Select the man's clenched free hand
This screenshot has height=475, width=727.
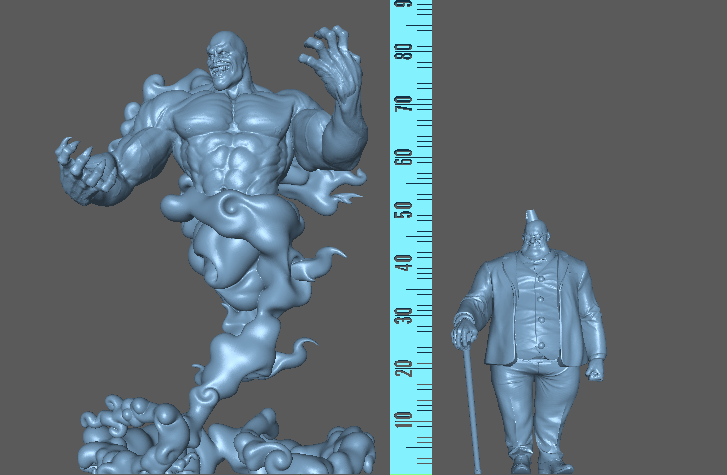(x=596, y=373)
